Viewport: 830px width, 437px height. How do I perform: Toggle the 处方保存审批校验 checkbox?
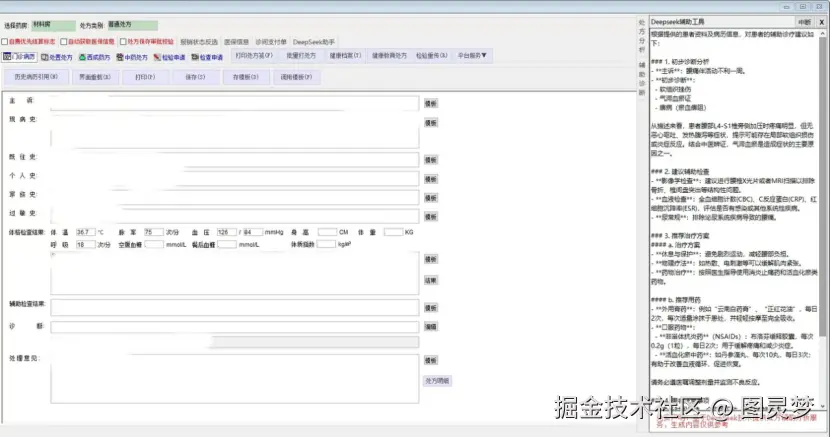pos(123,41)
